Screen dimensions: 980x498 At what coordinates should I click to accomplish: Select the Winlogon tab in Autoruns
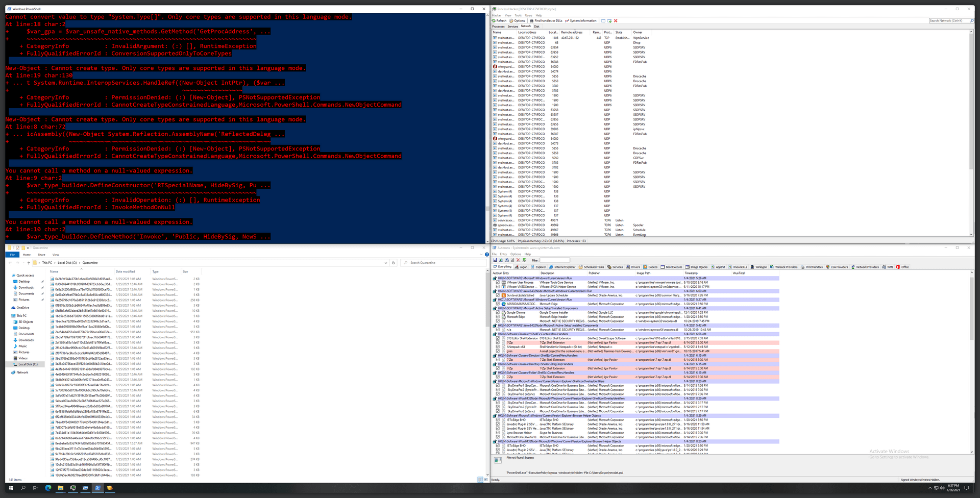[x=758, y=267]
